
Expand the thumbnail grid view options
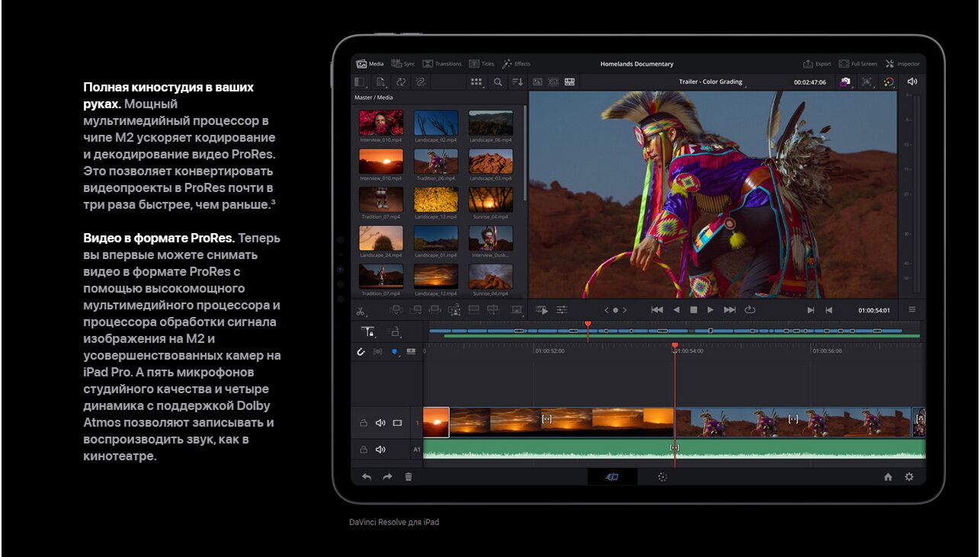[x=477, y=82]
